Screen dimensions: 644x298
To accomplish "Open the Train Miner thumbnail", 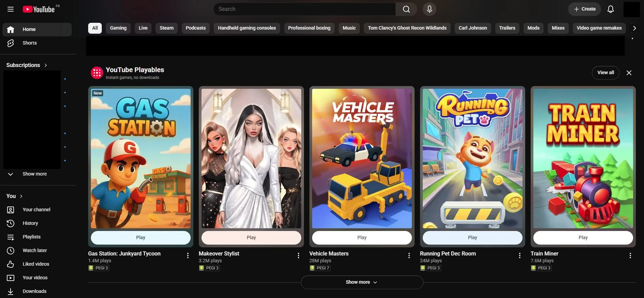I will pos(583,159).
